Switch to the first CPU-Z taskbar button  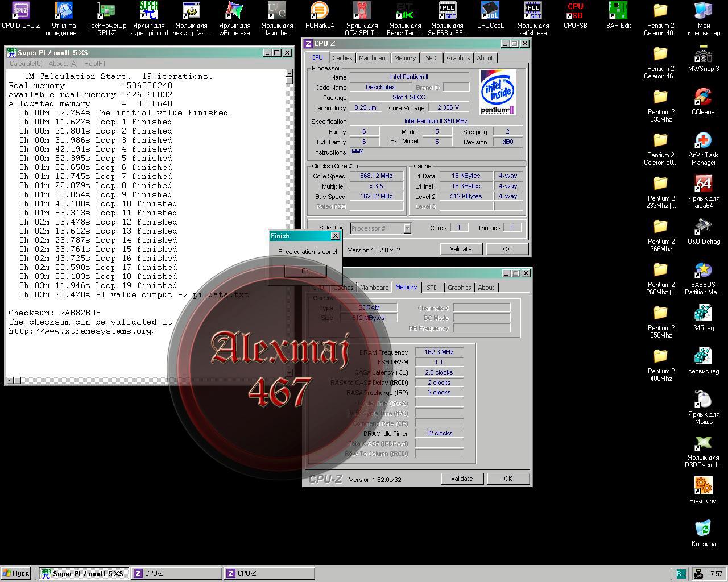[x=177, y=573]
